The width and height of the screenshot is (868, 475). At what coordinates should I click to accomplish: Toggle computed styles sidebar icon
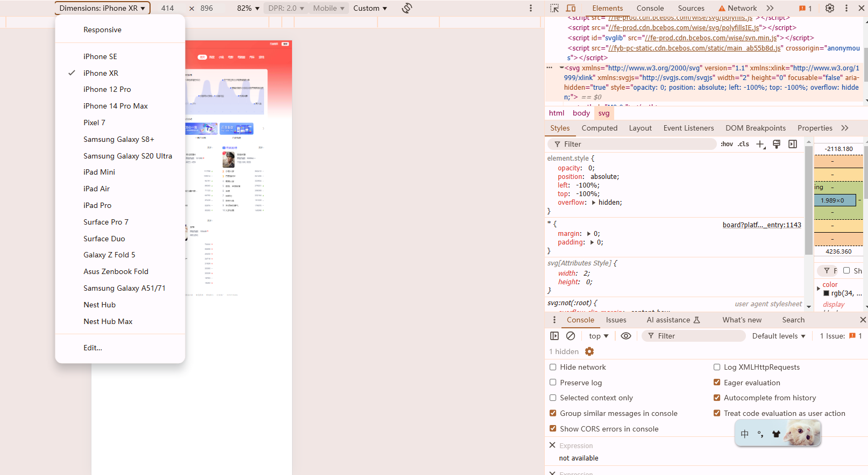[793, 144]
